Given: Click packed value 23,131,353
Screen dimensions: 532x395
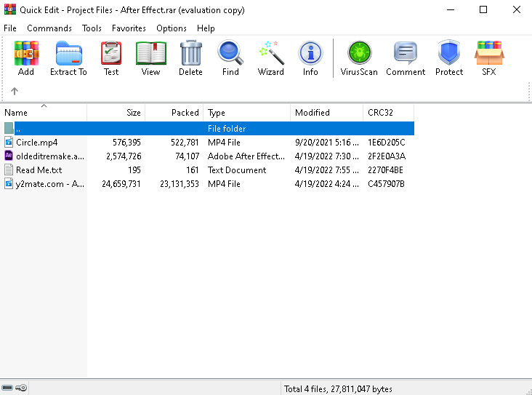Looking at the screenshot, I should 179,184.
